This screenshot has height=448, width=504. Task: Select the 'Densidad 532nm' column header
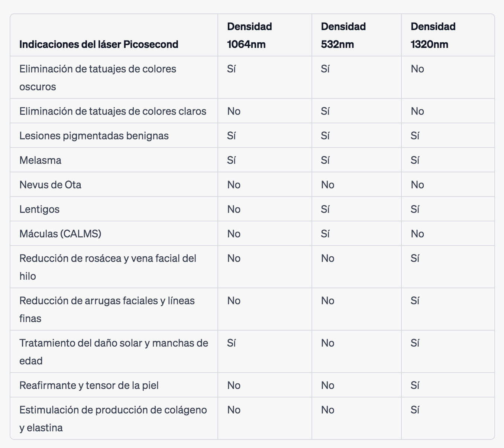click(343, 35)
